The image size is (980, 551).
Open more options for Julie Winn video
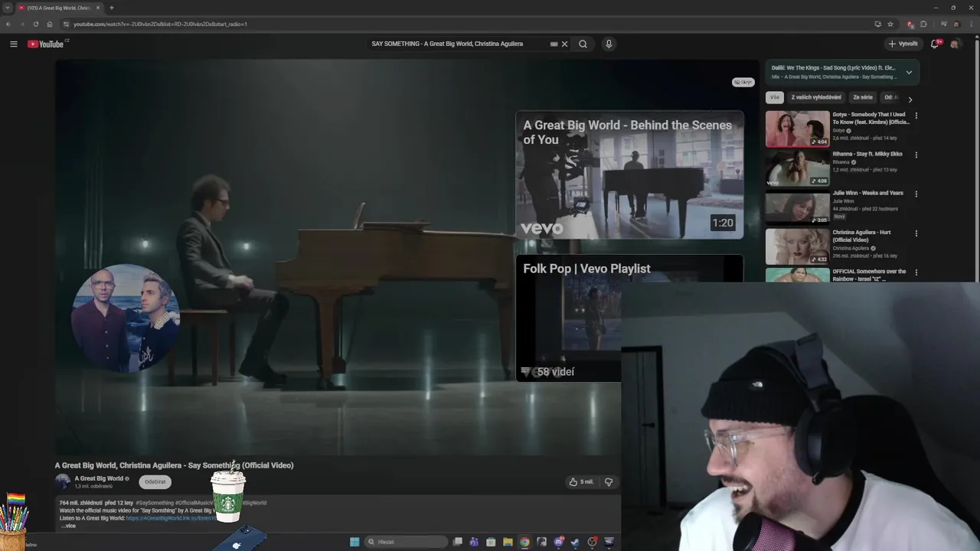pyautogui.click(x=916, y=194)
